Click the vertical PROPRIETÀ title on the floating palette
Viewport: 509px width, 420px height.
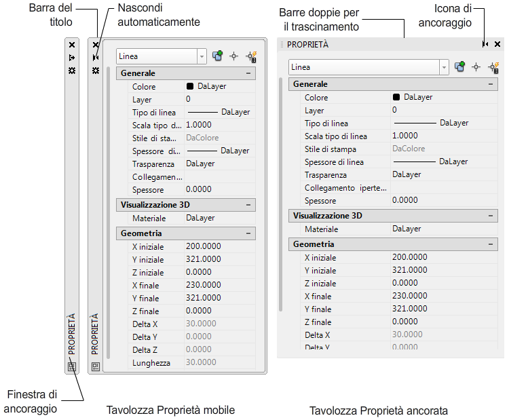[x=94, y=334]
